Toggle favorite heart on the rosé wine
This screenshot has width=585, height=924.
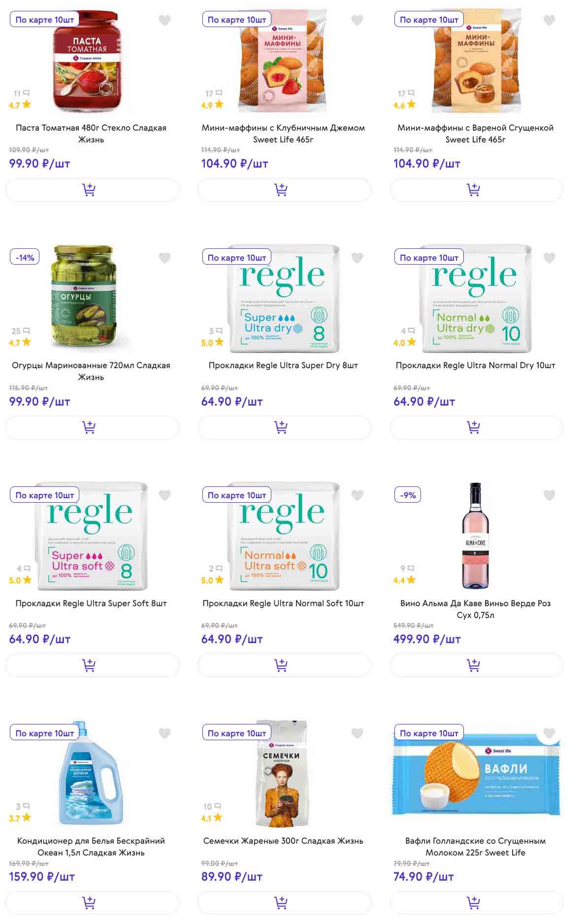click(549, 495)
